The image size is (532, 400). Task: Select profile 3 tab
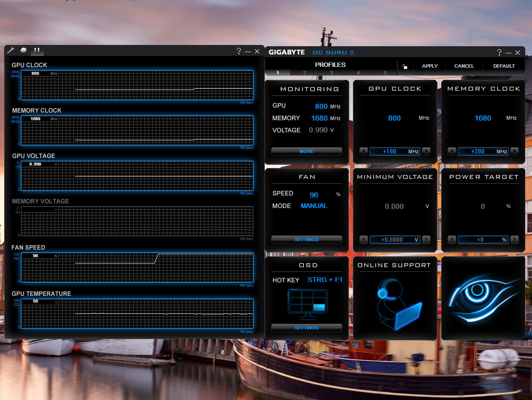[x=331, y=73]
